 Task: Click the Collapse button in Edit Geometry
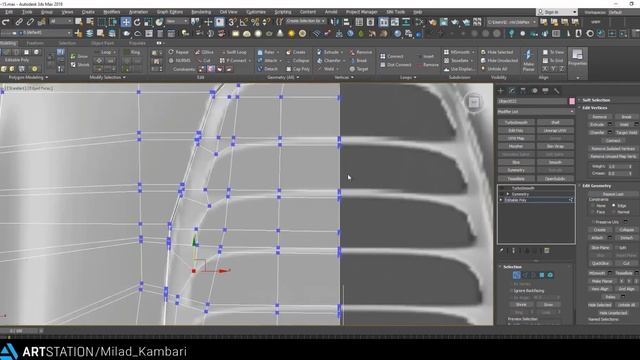pos(626,230)
